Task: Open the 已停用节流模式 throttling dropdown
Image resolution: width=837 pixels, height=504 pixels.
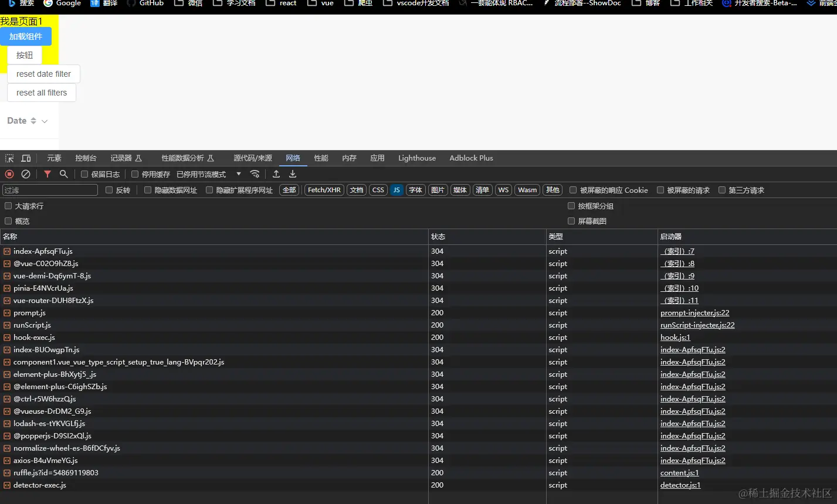Action: coord(209,174)
